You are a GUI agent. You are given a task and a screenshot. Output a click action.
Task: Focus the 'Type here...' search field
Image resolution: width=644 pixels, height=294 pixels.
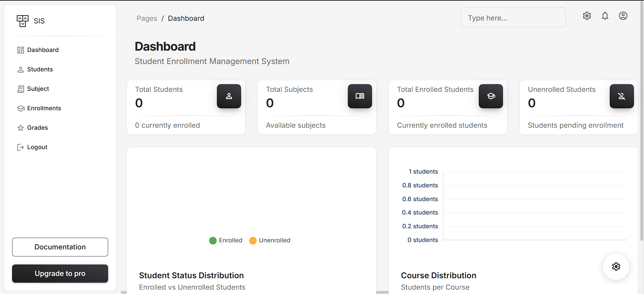[513, 17]
